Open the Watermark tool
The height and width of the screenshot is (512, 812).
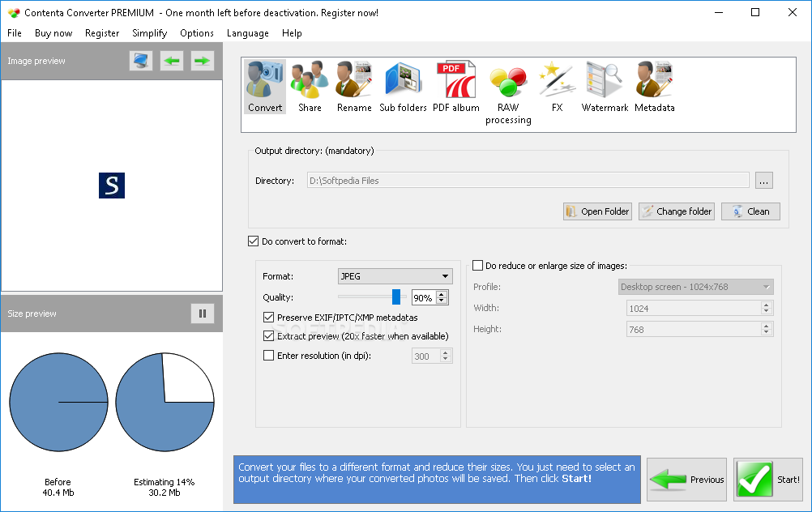pos(605,87)
